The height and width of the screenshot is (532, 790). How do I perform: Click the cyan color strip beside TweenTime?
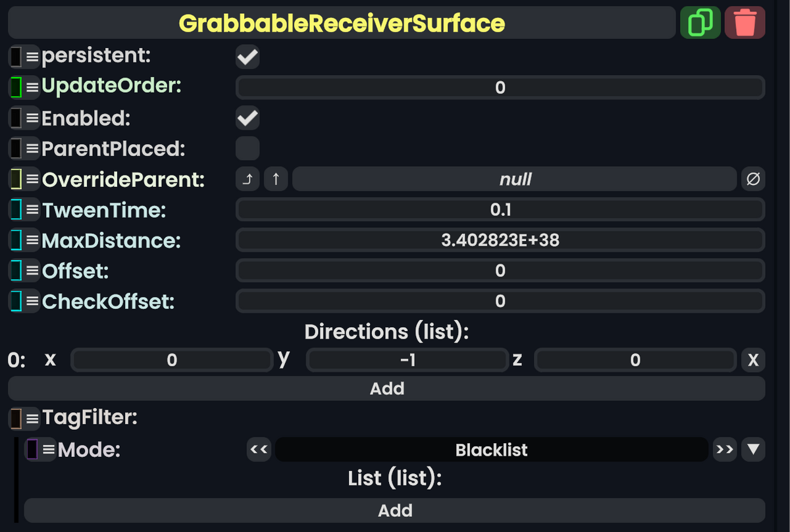pos(16,209)
